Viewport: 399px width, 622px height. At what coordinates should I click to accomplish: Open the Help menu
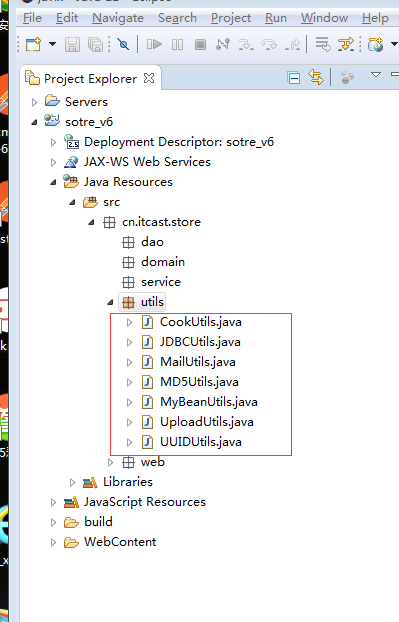tap(375, 18)
